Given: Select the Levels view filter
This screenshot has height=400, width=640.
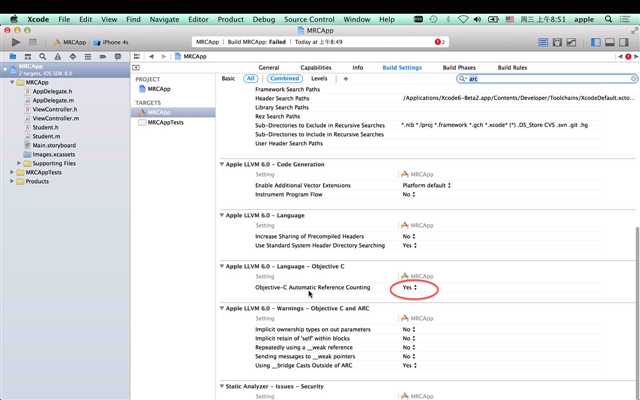Looking at the screenshot, I should click(x=319, y=78).
